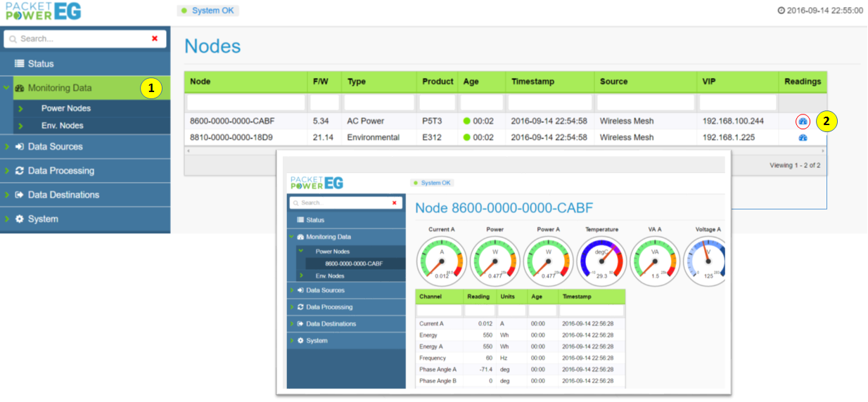Expand the System menu section
Screen dimensions: 868x402
(42, 219)
